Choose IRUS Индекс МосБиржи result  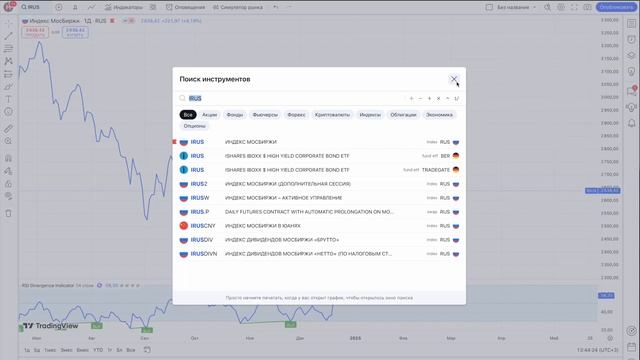click(x=319, y=142)
